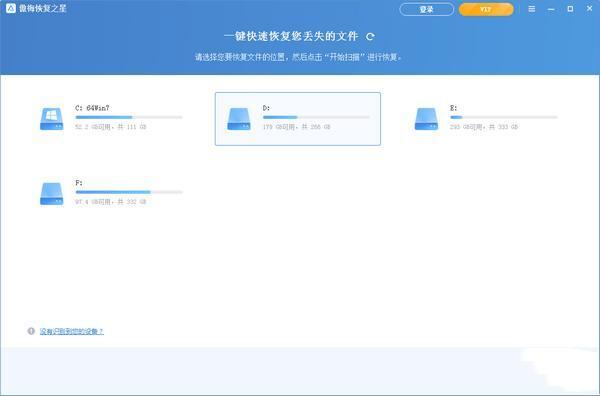Click the F: drive icon
The image size is (600, 396).
(x=52, y=194)
